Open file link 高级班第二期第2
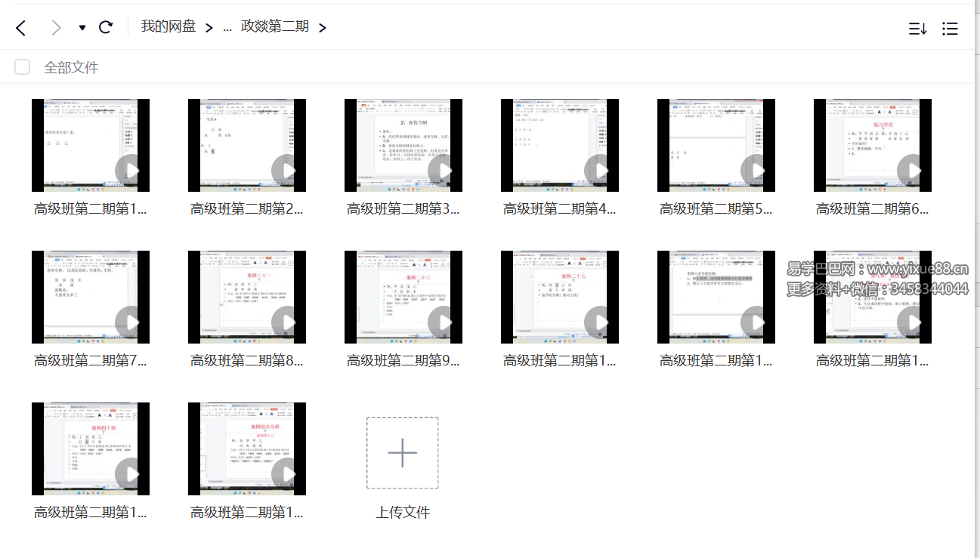 click(x=246, y=209)
